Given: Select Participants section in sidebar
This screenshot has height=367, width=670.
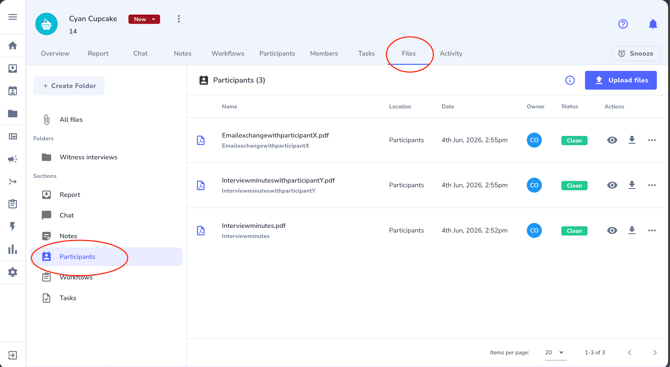Looking at the screenshot, I should [x=106, y=257].
